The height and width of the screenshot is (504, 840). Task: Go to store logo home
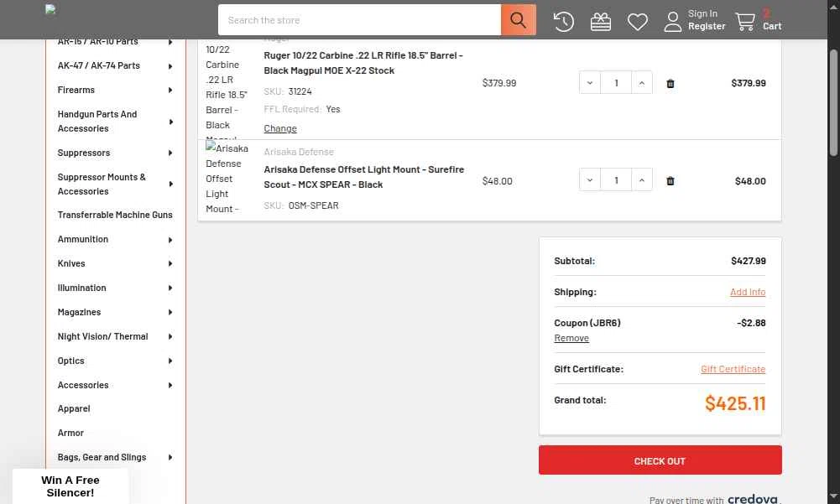[x=50, y=9]
